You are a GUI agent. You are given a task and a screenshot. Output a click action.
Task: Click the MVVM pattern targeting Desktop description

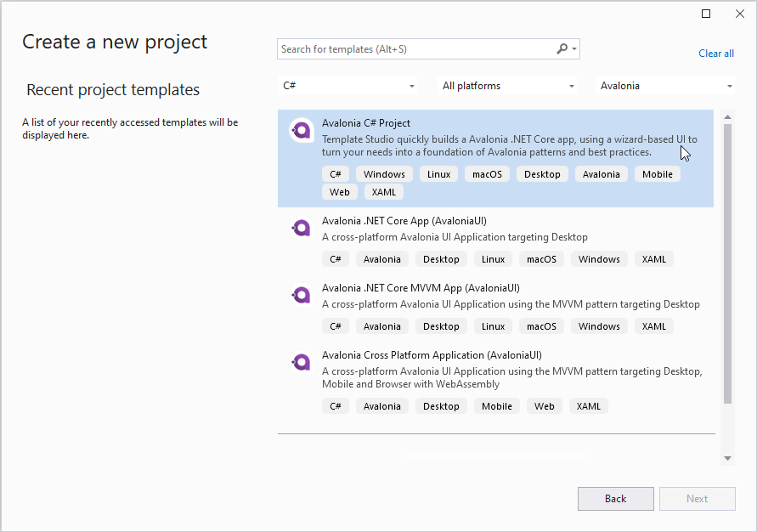tap(511, 304)
